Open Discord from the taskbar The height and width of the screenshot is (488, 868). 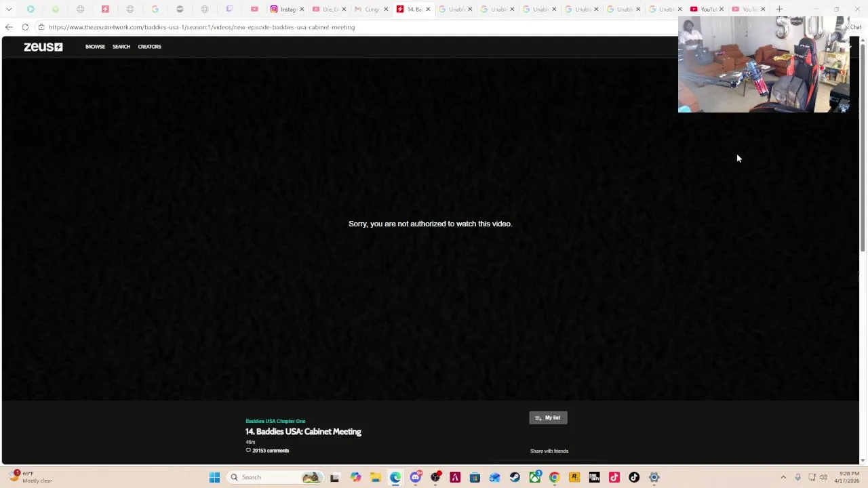416,477
